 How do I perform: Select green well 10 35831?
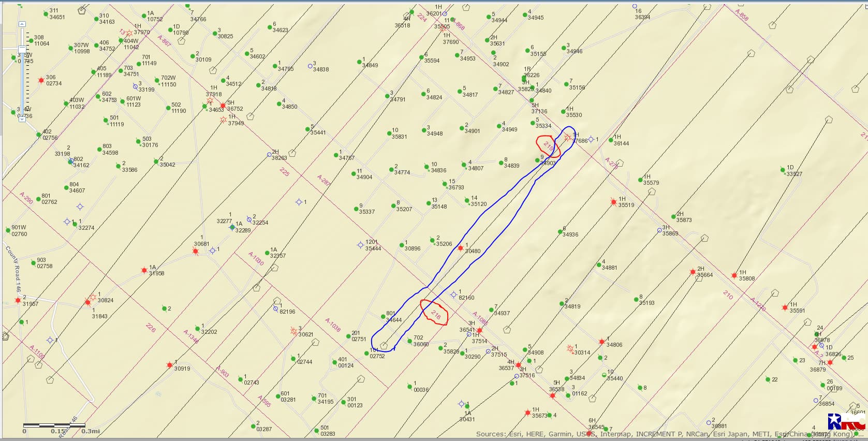[x=389, y=134]
